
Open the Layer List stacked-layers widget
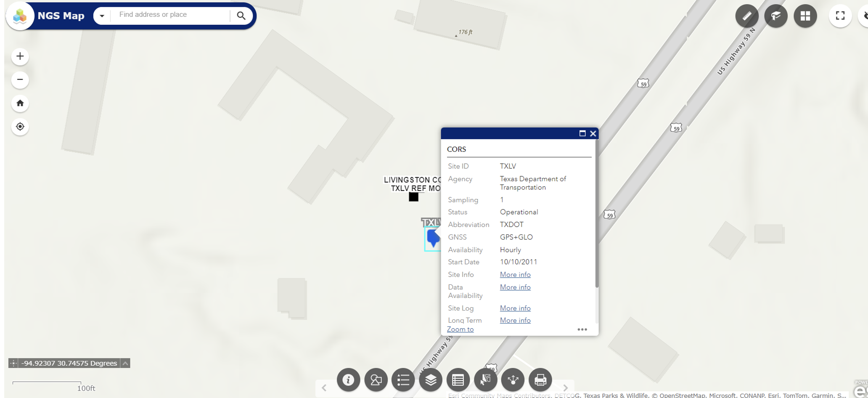tap(430, 380)
